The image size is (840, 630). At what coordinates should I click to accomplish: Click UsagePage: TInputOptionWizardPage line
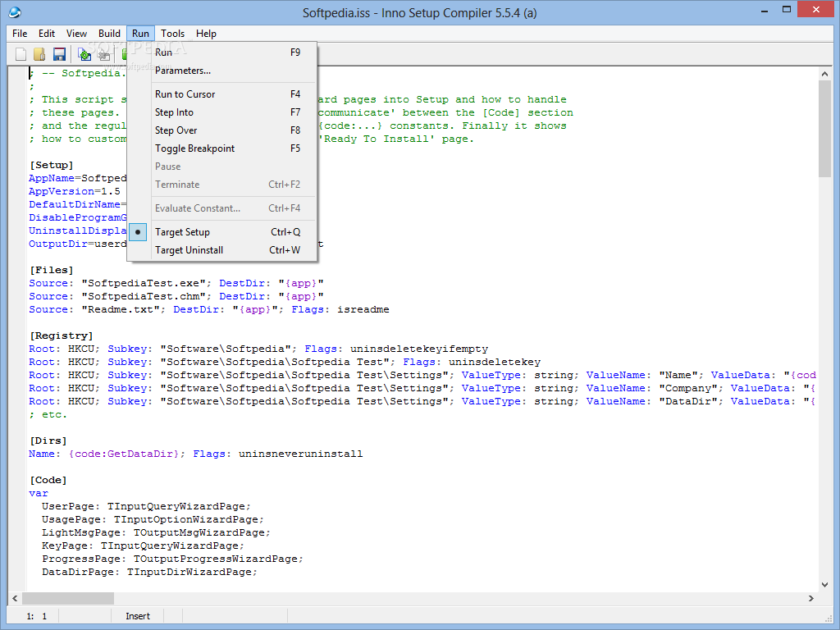click(153, 519)
